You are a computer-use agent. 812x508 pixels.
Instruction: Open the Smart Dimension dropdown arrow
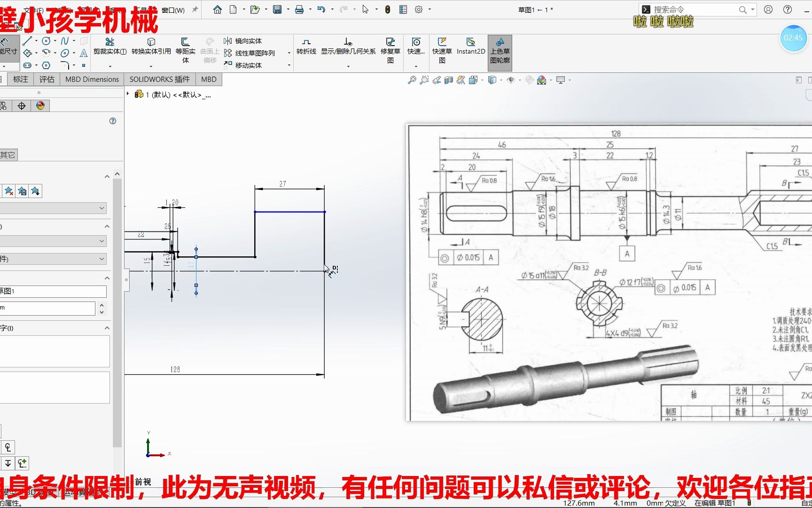pos(4,66)
